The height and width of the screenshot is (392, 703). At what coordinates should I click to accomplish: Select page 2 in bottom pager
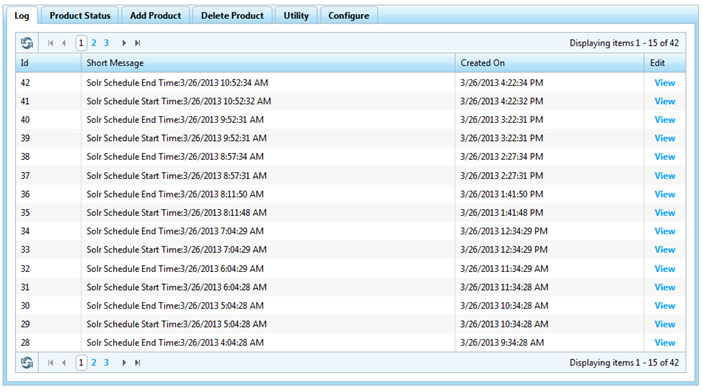[x=94, y=362]
